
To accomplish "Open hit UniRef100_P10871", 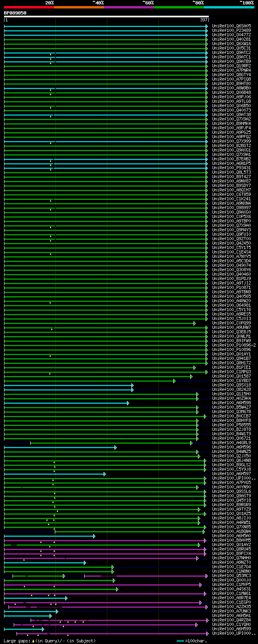I will click(231, 287).
